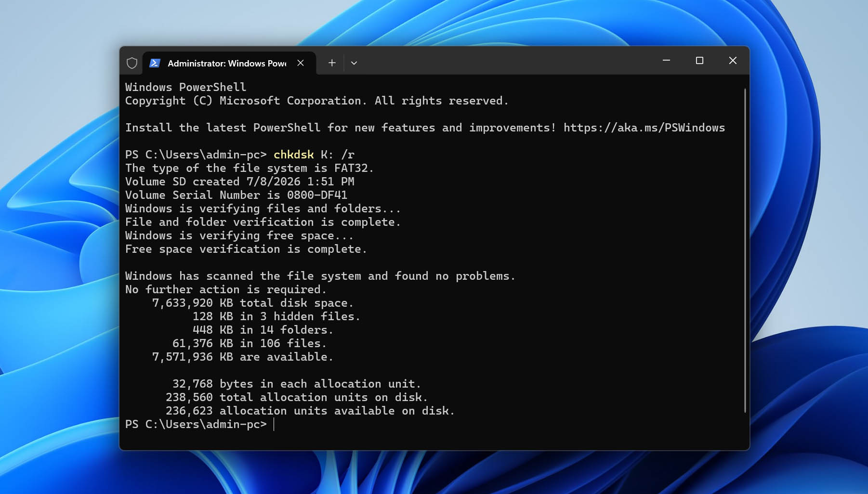Click 'The type of the file system is FAT32.'

click(x=250, y=168)
